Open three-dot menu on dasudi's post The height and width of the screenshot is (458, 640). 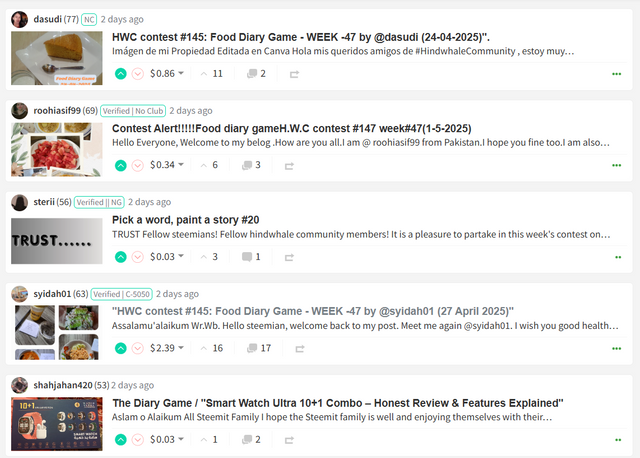pyautogui.click(x=616, y=74)
